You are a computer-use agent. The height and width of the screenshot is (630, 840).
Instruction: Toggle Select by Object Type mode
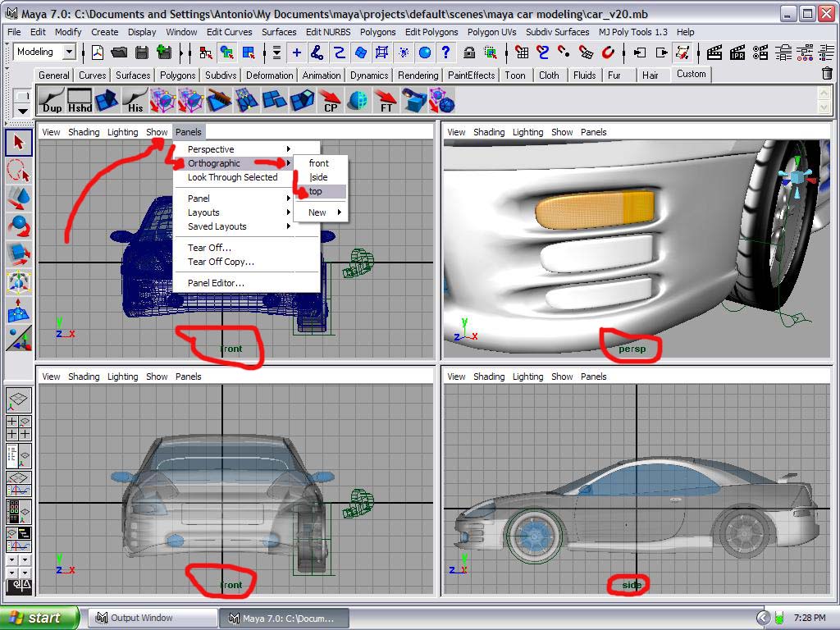tap(227, 52)
